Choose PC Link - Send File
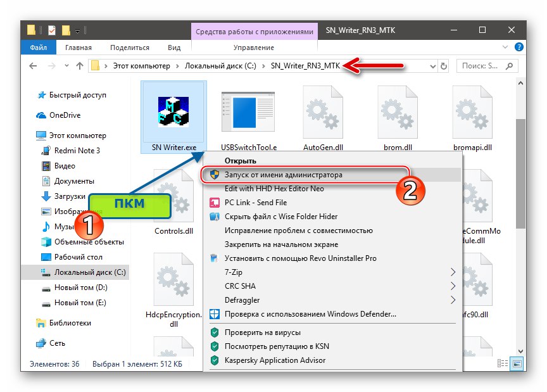Viewport: 547px width, 392px height. coord(332,203)
